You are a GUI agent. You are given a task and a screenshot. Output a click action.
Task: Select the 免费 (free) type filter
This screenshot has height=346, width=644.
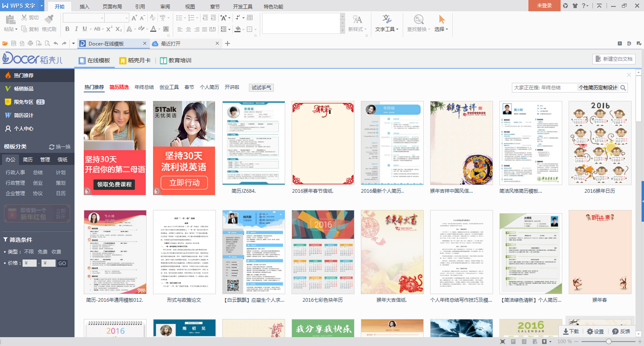(x=43, y=252)
